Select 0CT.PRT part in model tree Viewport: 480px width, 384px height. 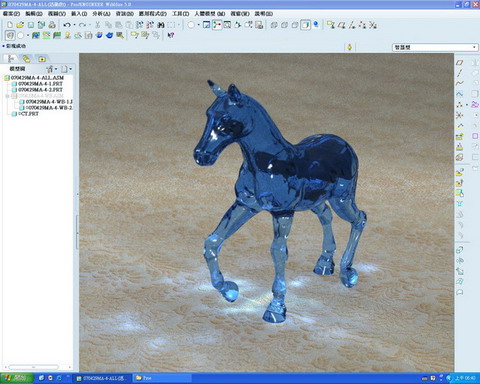pyautogui.click(x=28, y=114)
